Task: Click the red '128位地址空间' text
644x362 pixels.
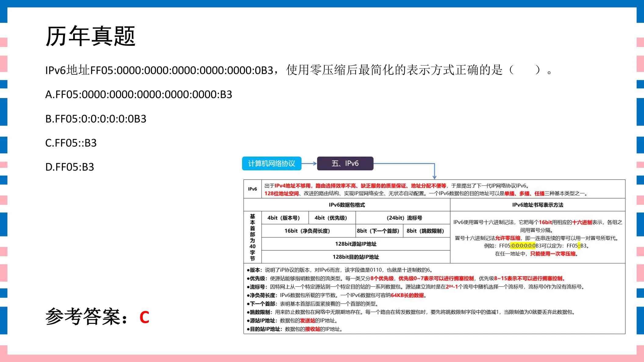Action: point(281,193)
